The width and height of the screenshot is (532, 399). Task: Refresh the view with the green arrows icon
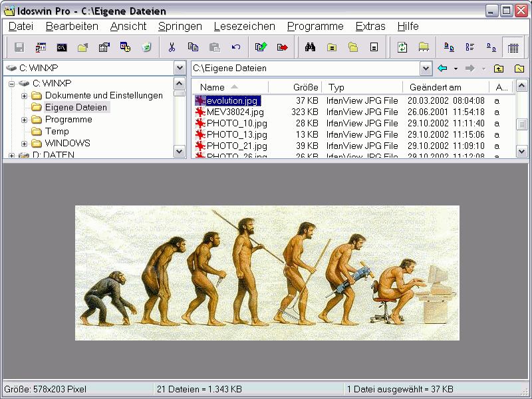tap(402, 47)
